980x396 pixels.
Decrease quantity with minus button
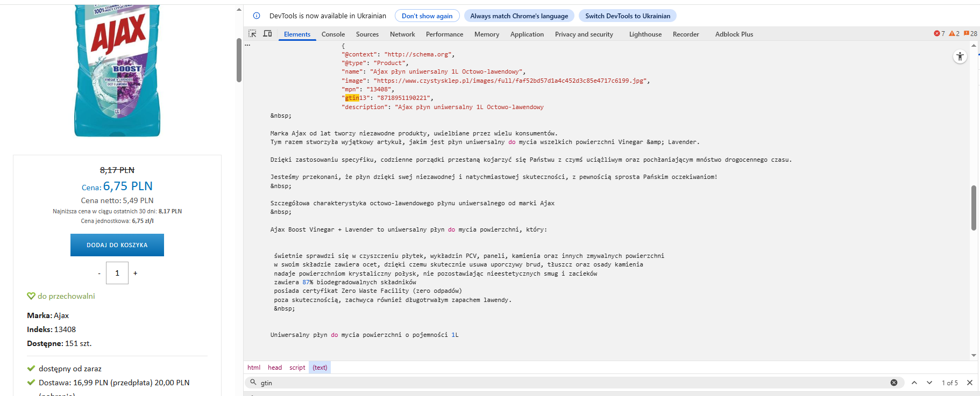pyautogui.click(x=99, y=273)
